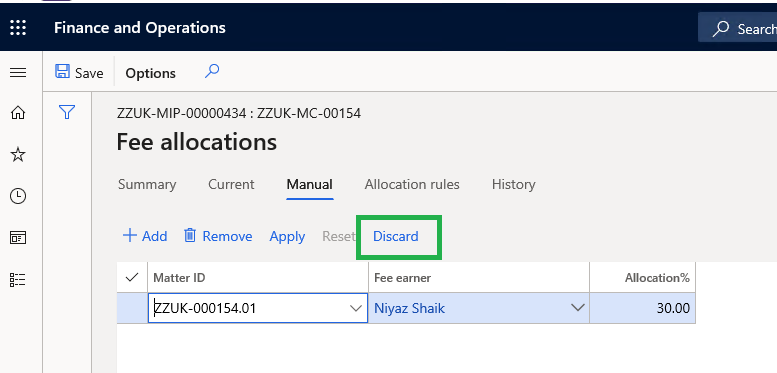Sort by the Matter ID column header
The width and height of the screenshot is (777, 373).
(x=258, y=277)
